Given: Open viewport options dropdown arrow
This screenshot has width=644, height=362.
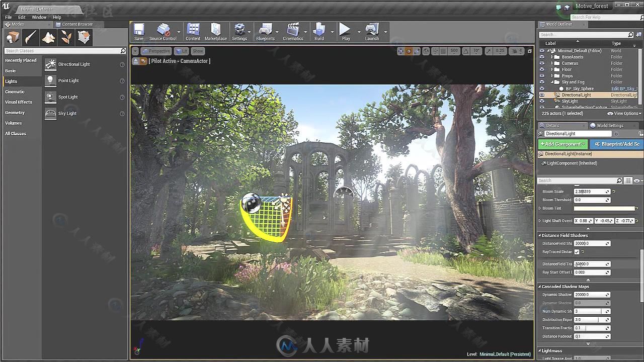Looking at the screenshot, I should 135,51.
